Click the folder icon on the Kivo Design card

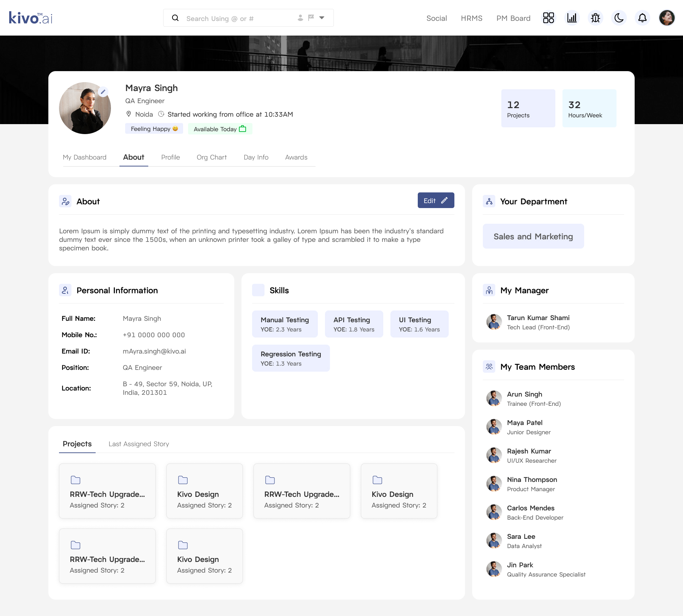tap(183, 479)
